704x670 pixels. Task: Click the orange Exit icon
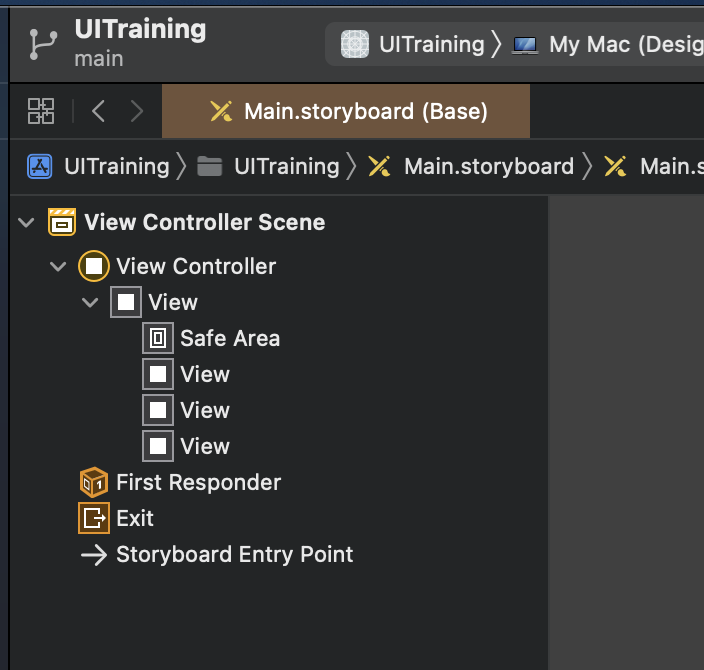coord(94,518)
